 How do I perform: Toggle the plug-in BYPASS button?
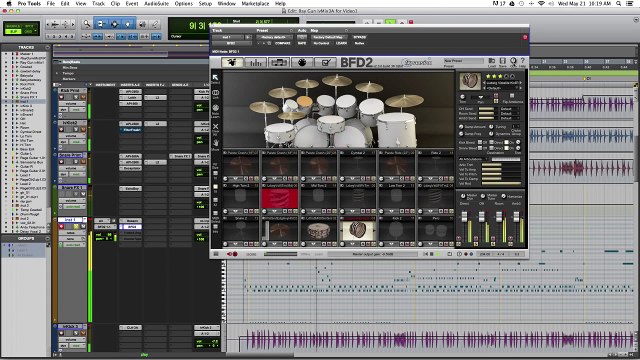coord(360,37)
